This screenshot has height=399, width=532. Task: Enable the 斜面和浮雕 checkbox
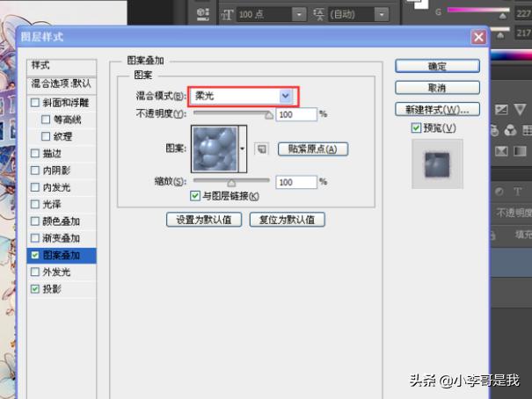tap(35, 102)
